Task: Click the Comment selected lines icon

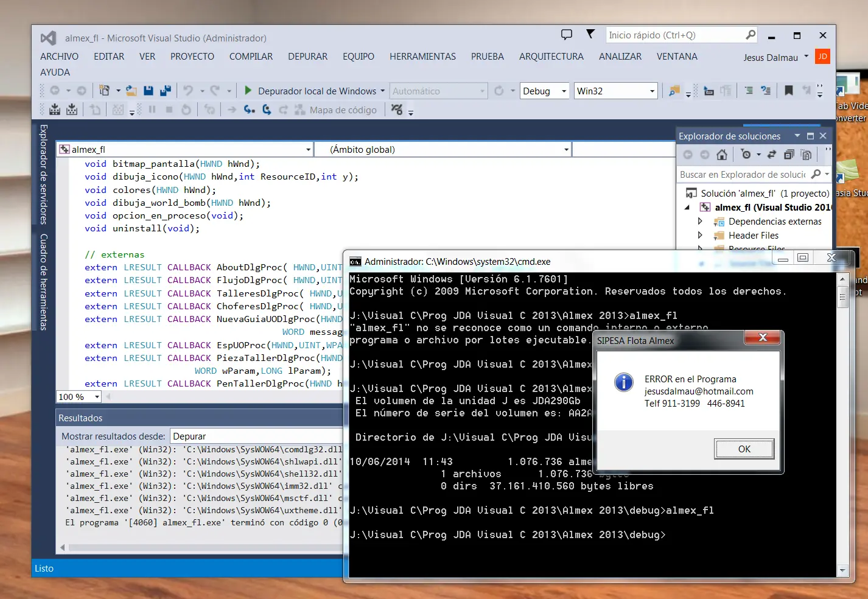Action: tap(749, 91)
